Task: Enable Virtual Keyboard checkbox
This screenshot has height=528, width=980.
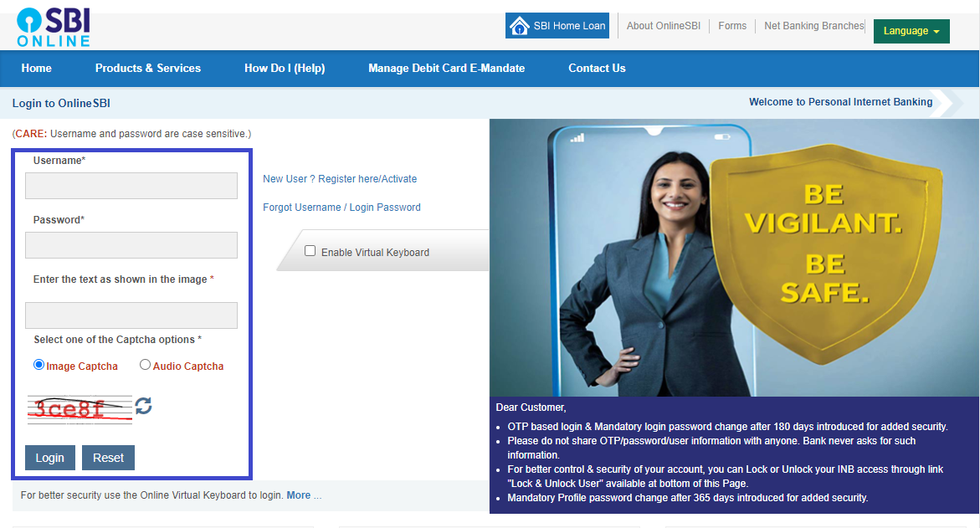Action: click(310, 251)
